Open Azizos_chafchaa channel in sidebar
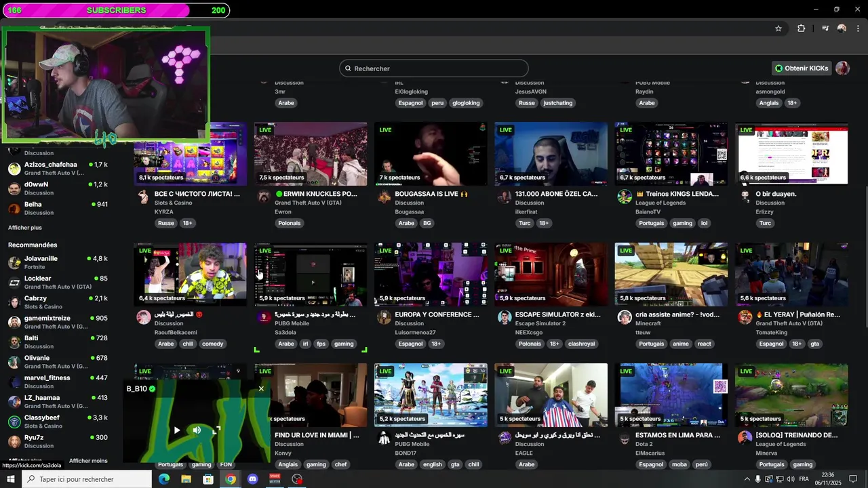 58,168
